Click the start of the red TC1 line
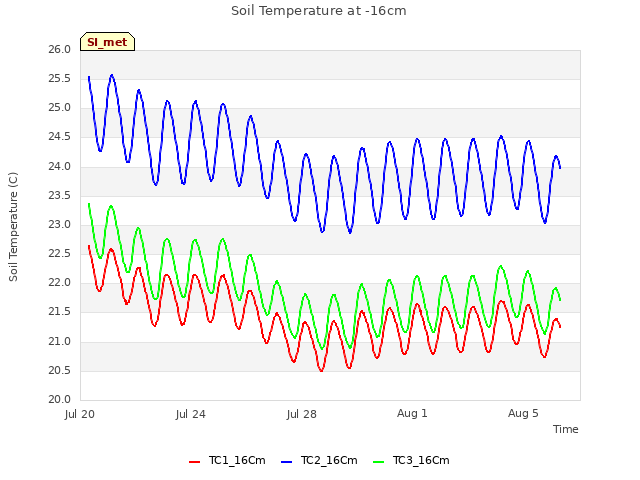Screen dimensions: 640x480 pos(89,246)
